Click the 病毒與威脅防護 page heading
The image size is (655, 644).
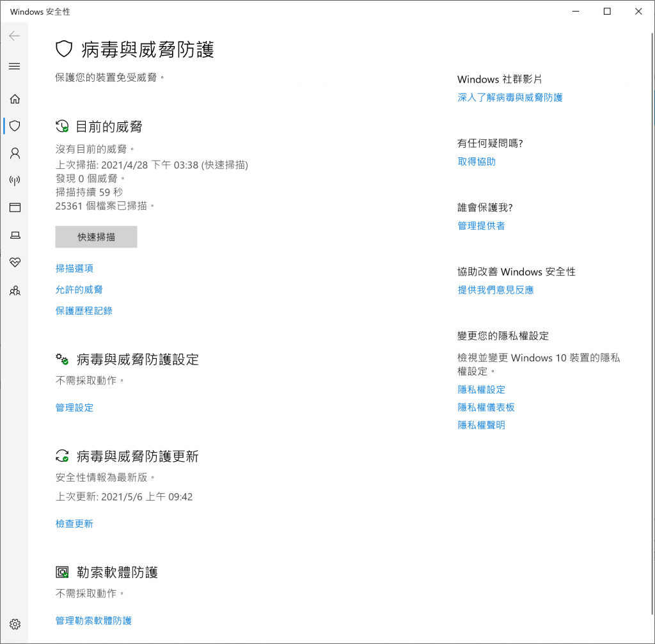[148, 49]
